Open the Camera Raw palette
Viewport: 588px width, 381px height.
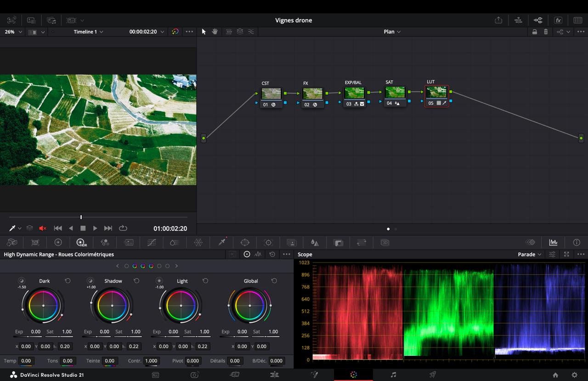(12, 243)
